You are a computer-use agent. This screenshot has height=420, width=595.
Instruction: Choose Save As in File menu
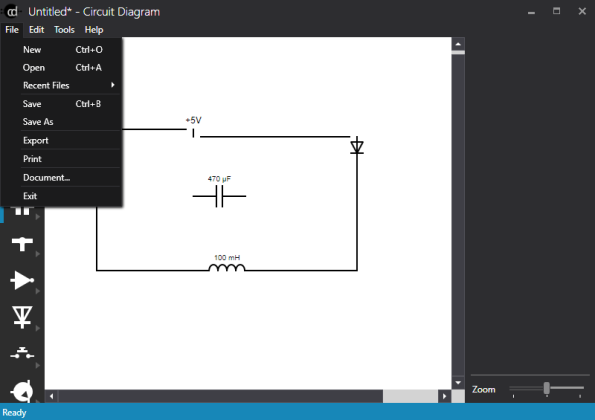coord(38,122)
